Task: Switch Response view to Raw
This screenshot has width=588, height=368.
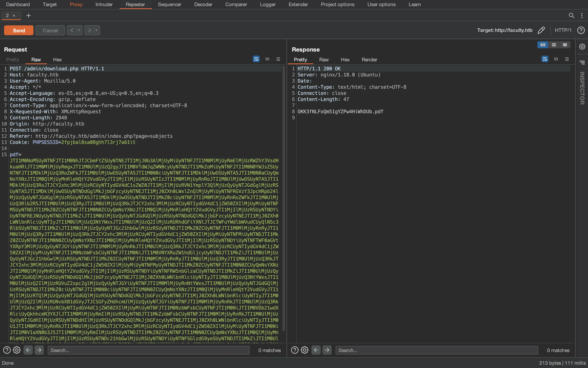Action: 324,60
